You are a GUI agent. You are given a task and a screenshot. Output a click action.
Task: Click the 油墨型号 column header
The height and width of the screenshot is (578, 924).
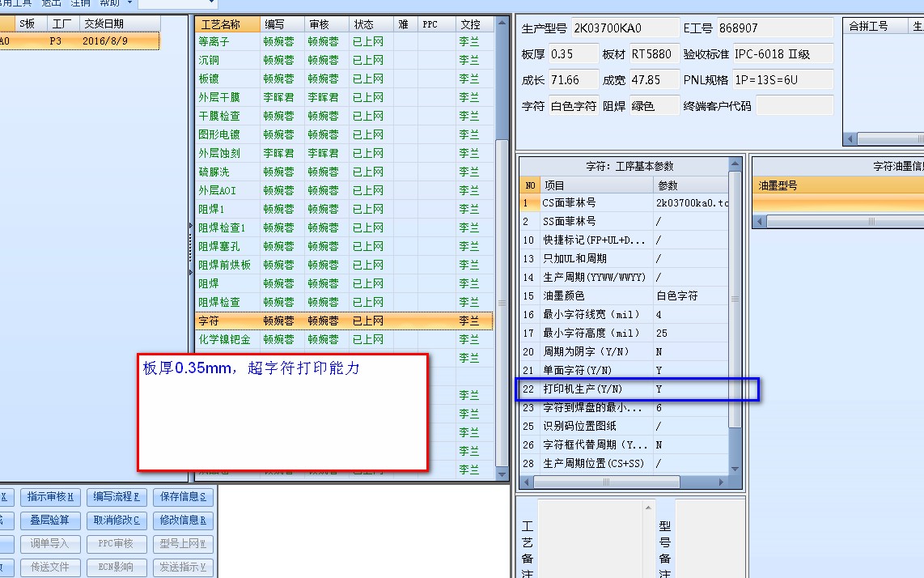click(x=838, y=185)
